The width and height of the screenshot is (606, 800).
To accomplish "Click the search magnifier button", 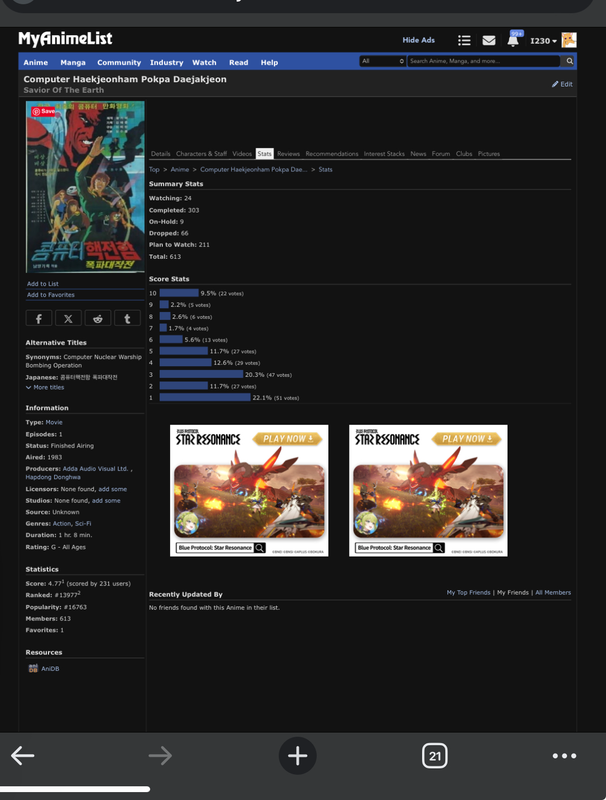I will pyautogui.click(x=569, y=61).
